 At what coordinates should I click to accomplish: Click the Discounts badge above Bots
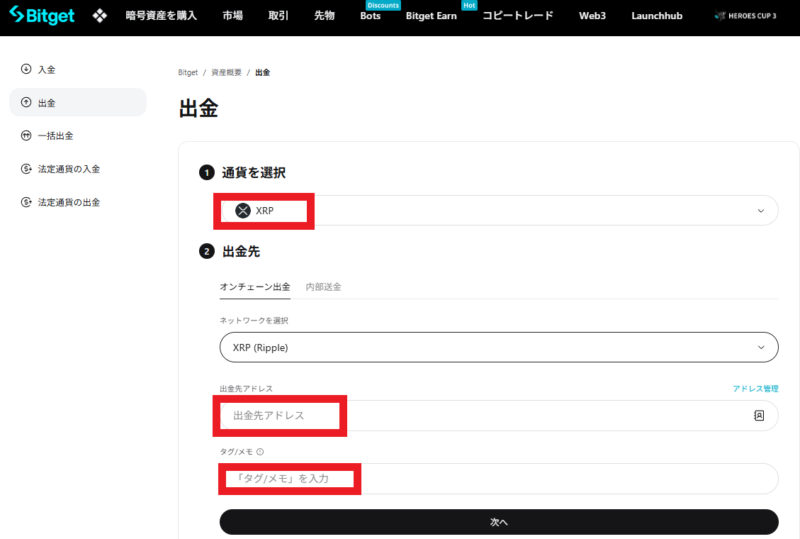(x=383, y=5)
